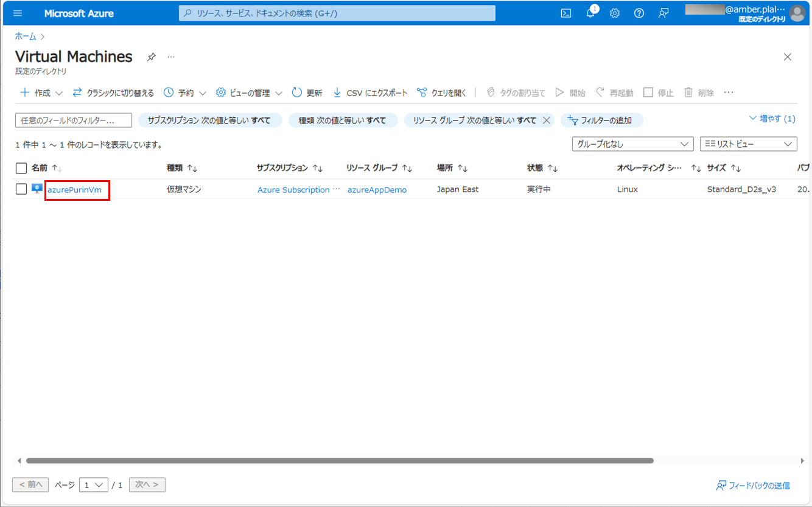Close the Virtual Machines blade
812x507 pixels.
click(788, 57)
